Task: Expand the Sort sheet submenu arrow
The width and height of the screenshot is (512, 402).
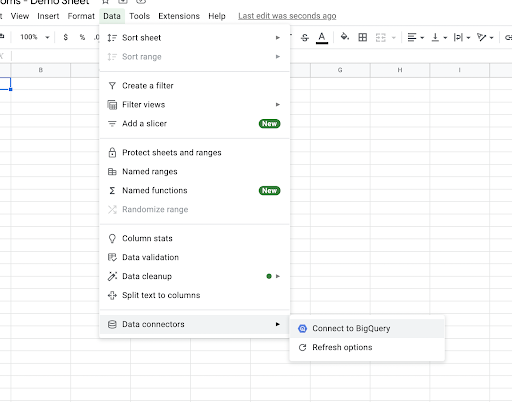Action: pos(278,38)
